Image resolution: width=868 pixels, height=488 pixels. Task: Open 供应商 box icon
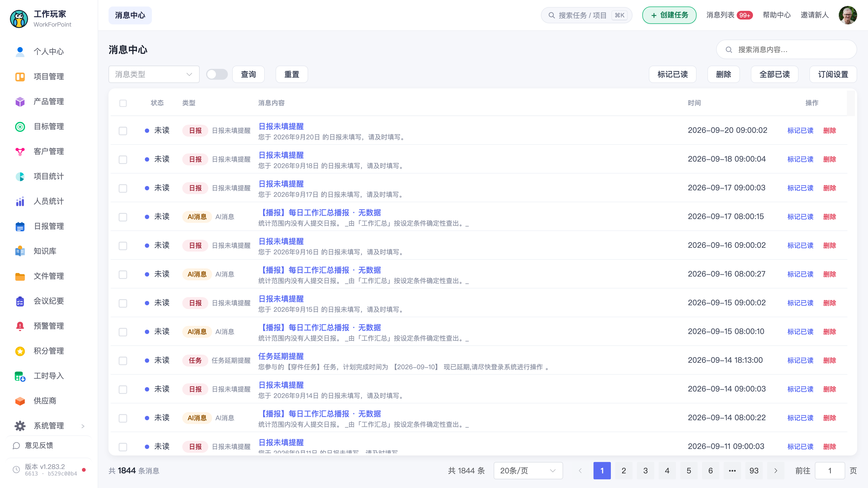pyautogui.click(x=20, y=401)
